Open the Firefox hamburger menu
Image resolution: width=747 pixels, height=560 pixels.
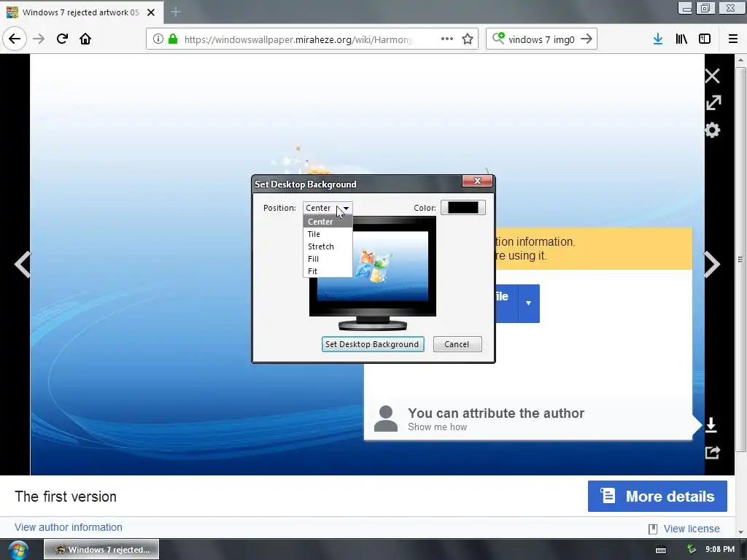tap(733, 39)
